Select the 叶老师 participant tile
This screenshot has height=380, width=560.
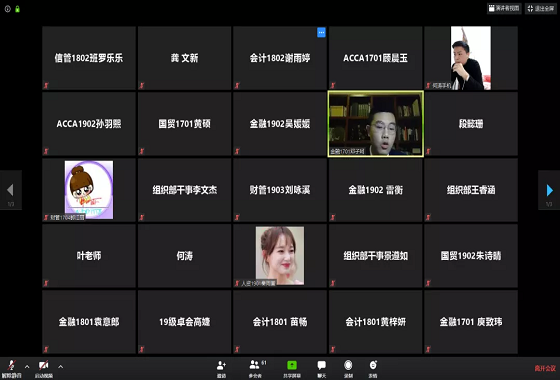click(x=89, y=256)
